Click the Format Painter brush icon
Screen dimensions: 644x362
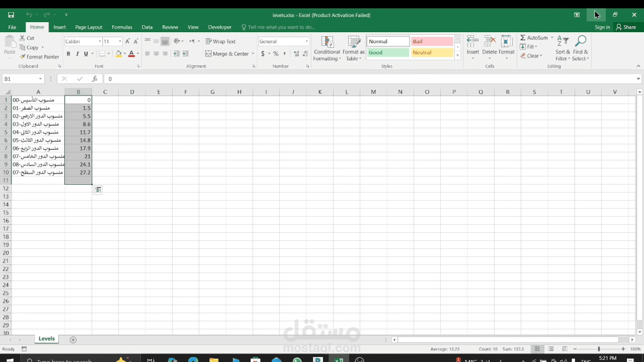point(22,57)
